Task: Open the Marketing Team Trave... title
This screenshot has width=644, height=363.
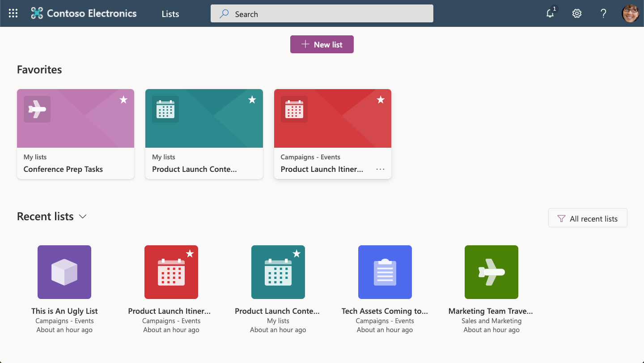Action: tap(491, 311)
